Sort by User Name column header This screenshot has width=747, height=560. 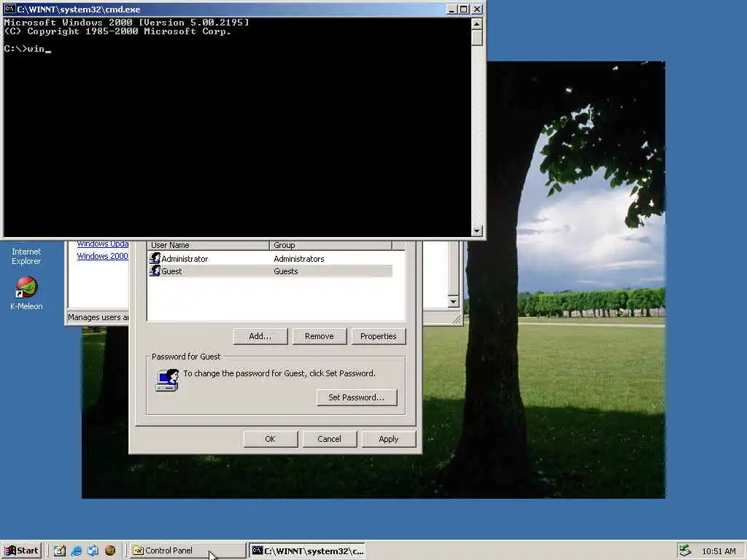click(x=208, y=245)
